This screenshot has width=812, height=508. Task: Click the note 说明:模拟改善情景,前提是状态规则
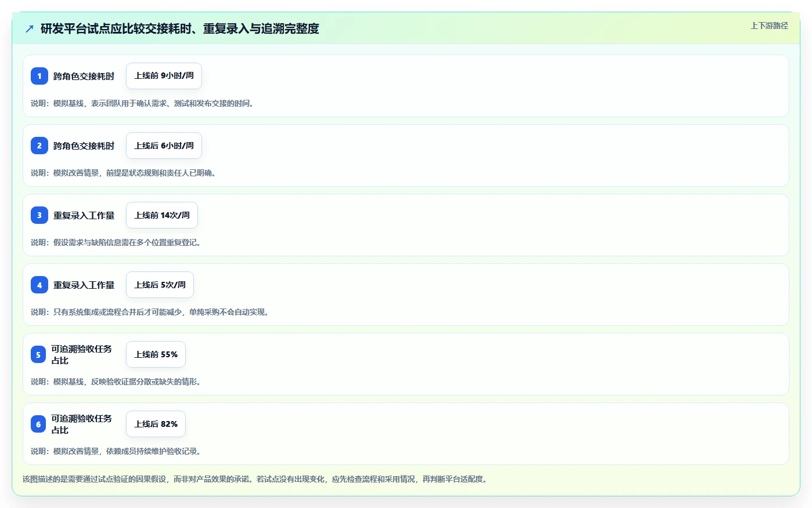[x=125, y=173]
